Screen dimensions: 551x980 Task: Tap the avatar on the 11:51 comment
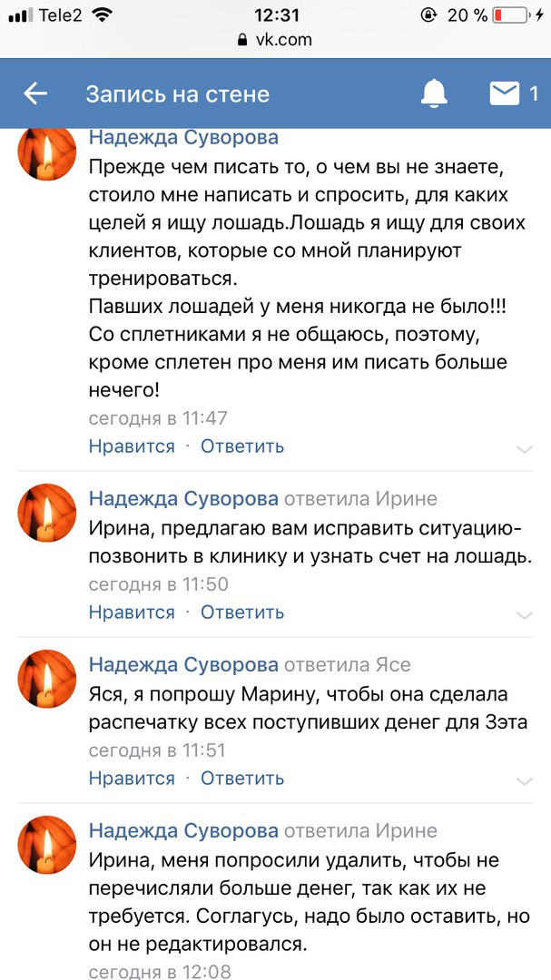47,680
